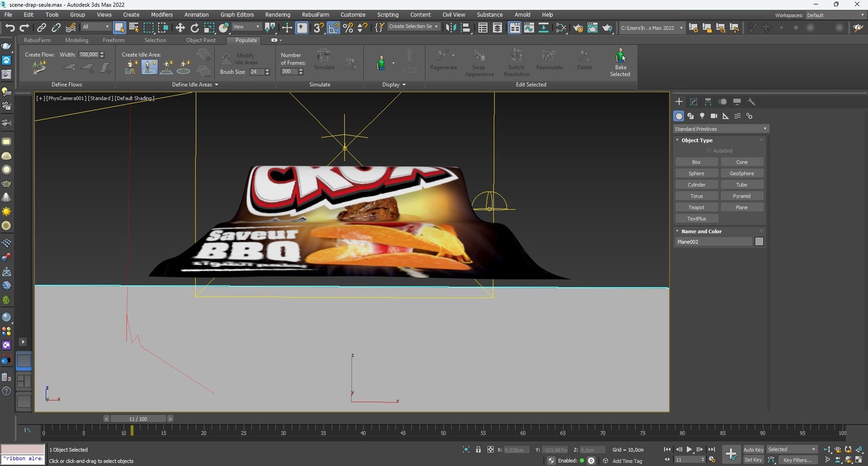Image resolution: width=868 pixels, height=466 pixels.
Task: Switch to the Cameras creation category
Action: pos(714,116)
